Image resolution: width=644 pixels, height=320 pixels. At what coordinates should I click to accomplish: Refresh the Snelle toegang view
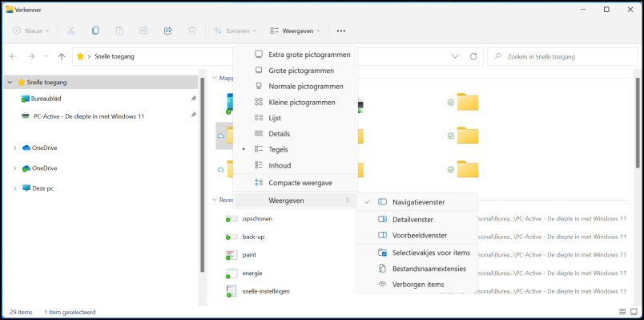coord(473,57)
